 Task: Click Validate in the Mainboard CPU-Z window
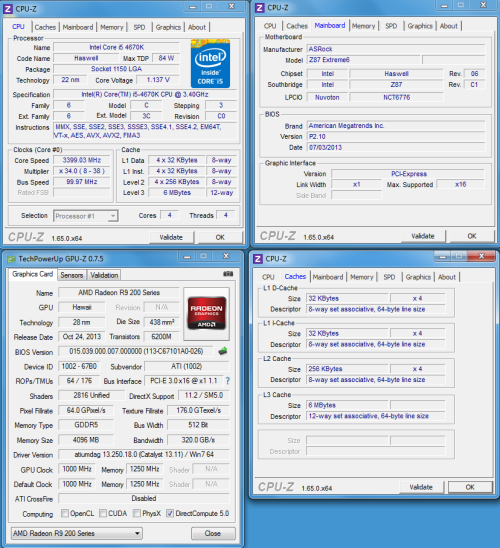point(423,236)
